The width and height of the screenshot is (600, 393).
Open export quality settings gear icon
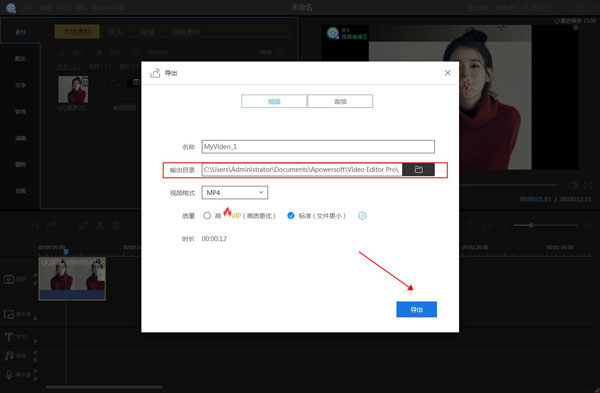pos(362,216)
